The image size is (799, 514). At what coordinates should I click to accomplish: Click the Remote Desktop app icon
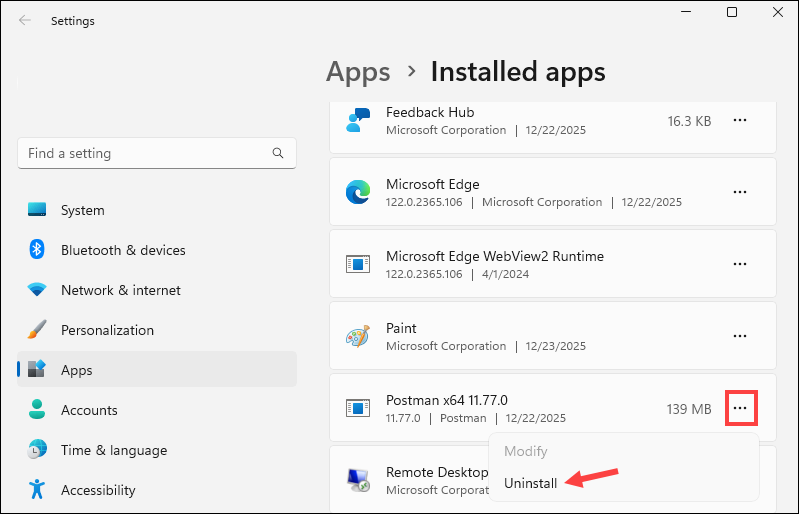pos(358,480)
